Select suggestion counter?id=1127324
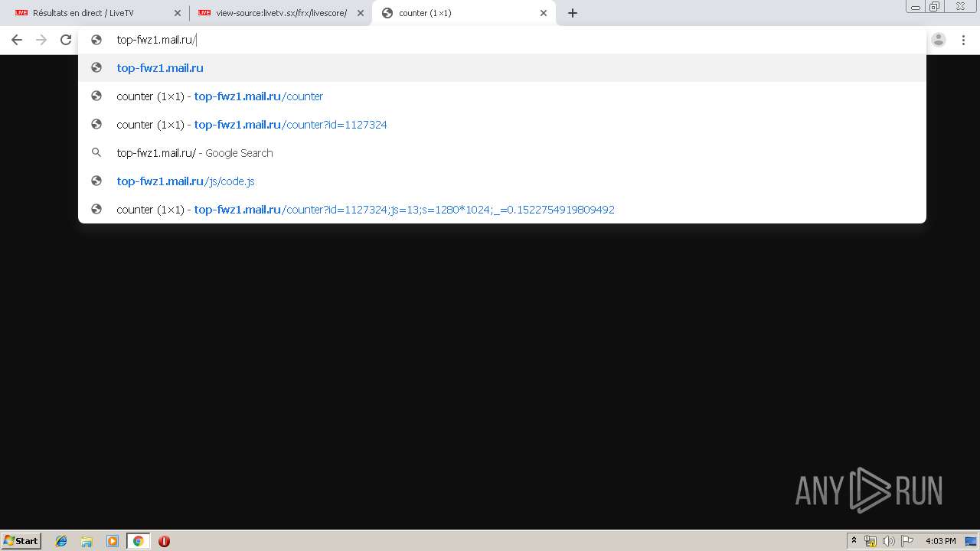980x551 pixels. (501, 125)
